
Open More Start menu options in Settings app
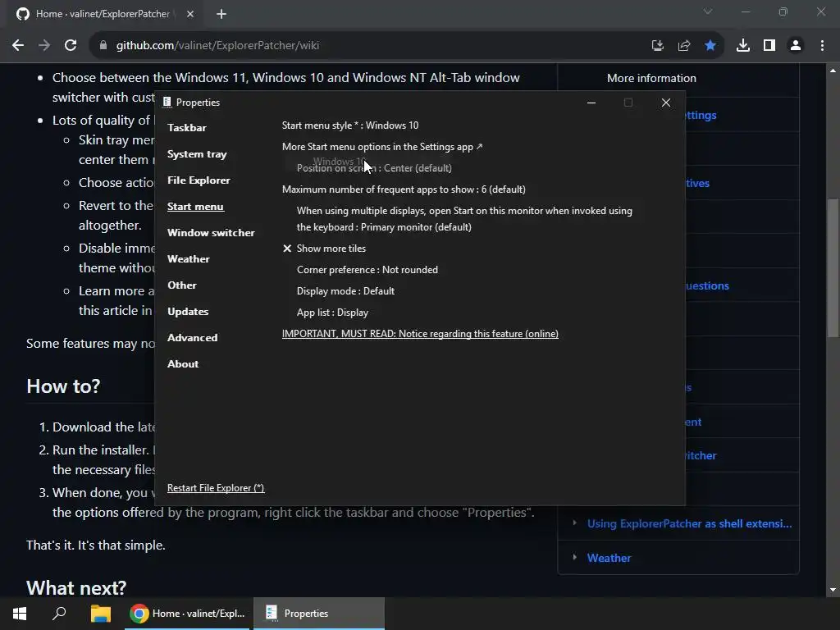[382, 147]
